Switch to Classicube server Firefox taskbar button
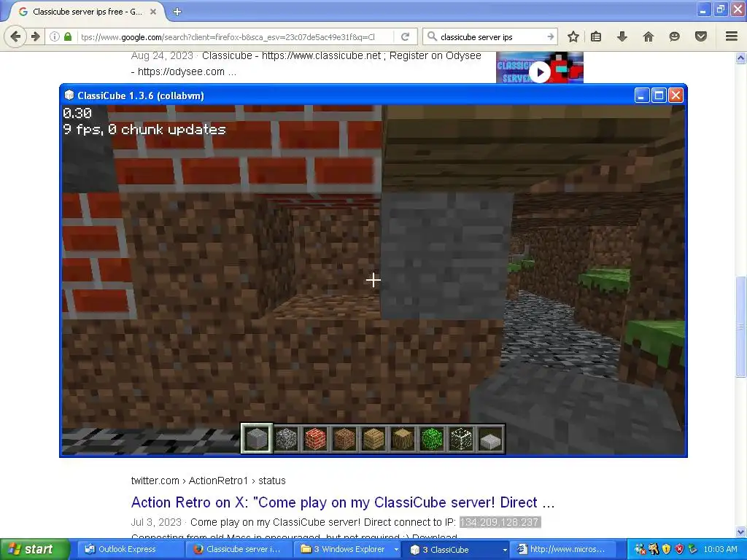Image resolution: width=747 pixels, height=560 pixels. click(x=239, y=550)
